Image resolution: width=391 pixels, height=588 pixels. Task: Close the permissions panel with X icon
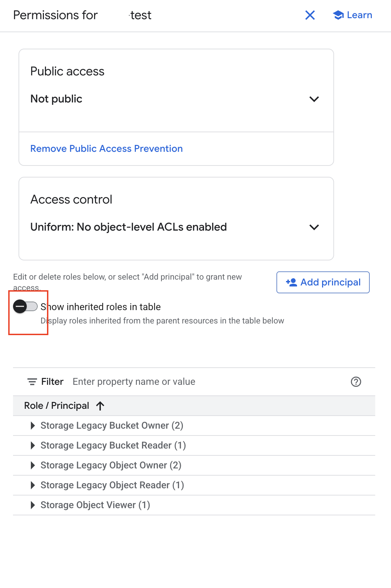[310, 15]
